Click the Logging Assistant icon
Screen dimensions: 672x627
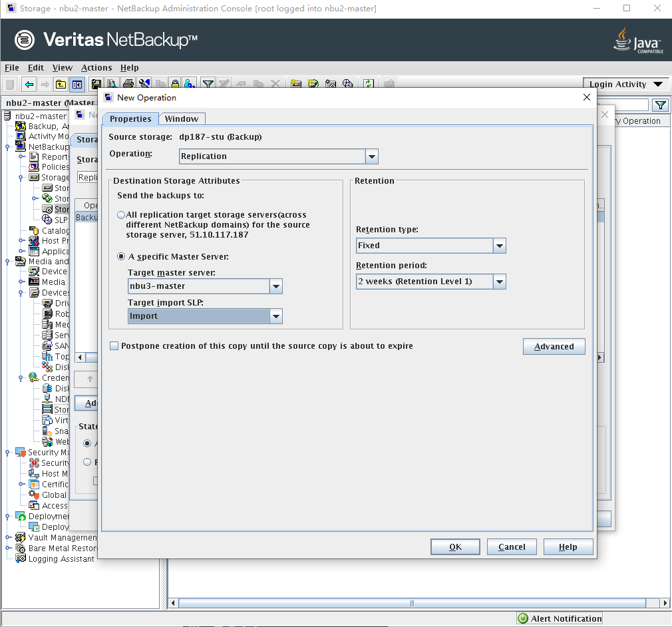click(x=21, y=559)
